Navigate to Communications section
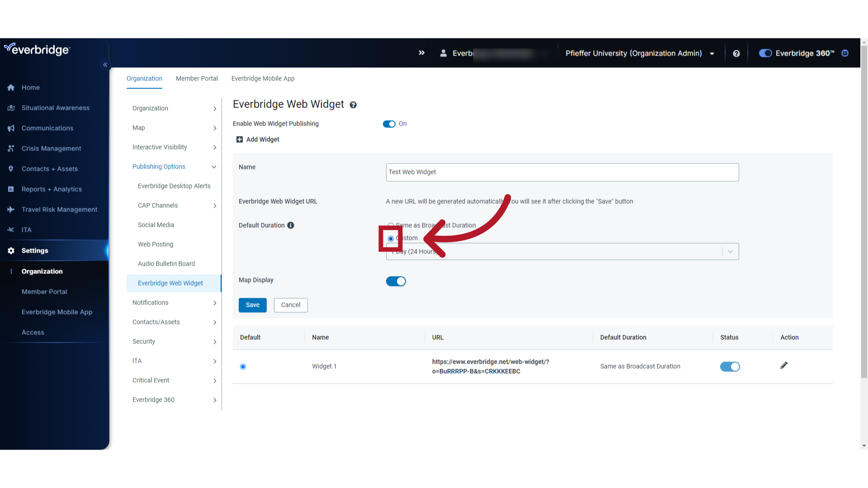This screenshot has height=488, width=868. [47, 128]
